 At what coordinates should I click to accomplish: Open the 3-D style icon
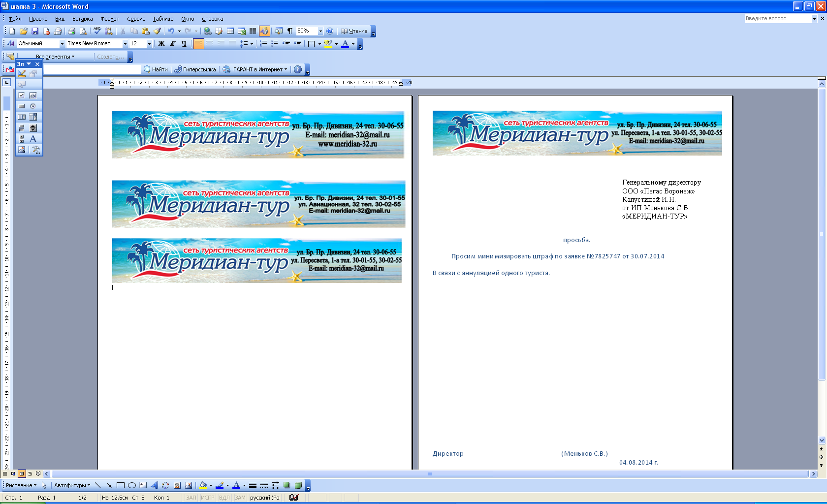(298, 485)
